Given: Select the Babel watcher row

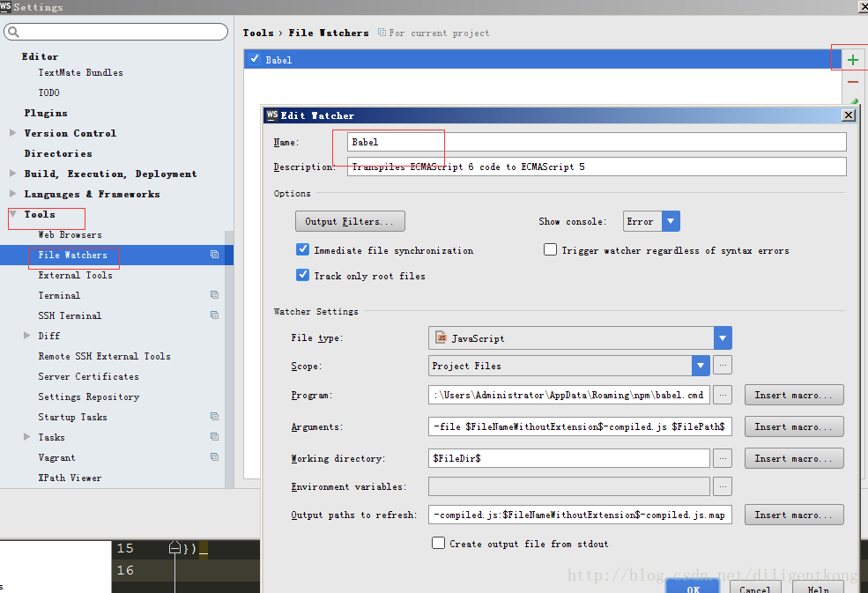Looking at the screenshot, I should click(x=543, y=59).
